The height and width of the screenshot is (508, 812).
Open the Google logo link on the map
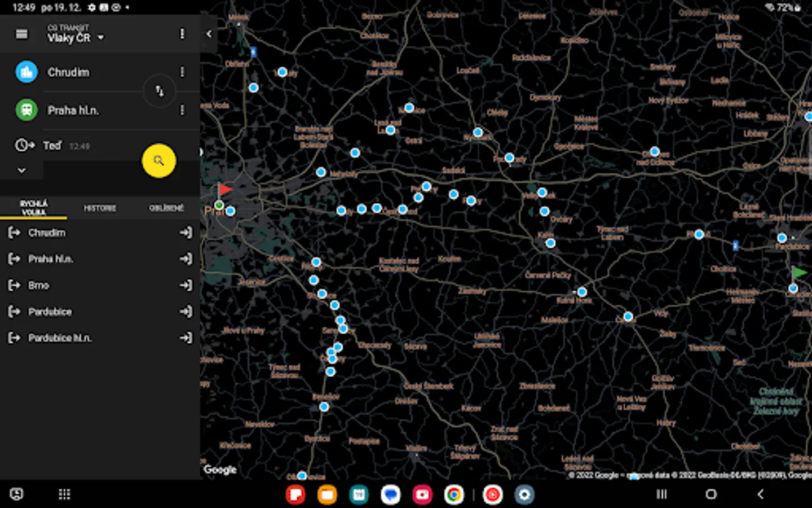pos(220,469)
